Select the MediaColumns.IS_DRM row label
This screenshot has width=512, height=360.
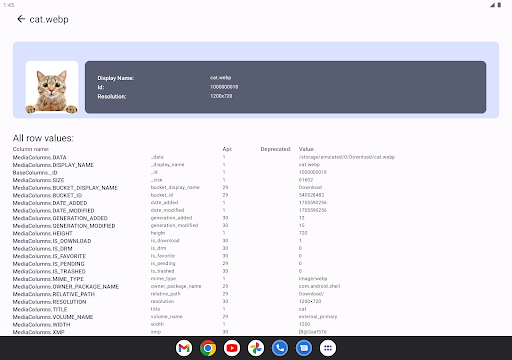tap(43, 249)
